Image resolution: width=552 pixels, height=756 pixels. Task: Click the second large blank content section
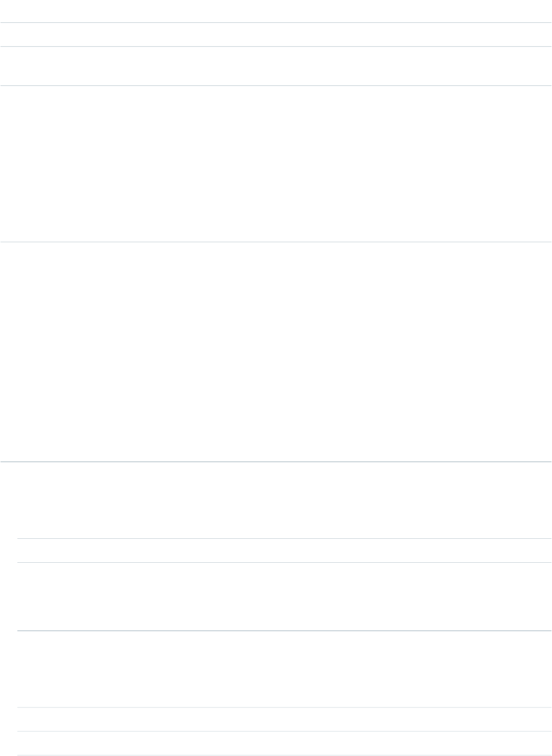pos(276,352)
